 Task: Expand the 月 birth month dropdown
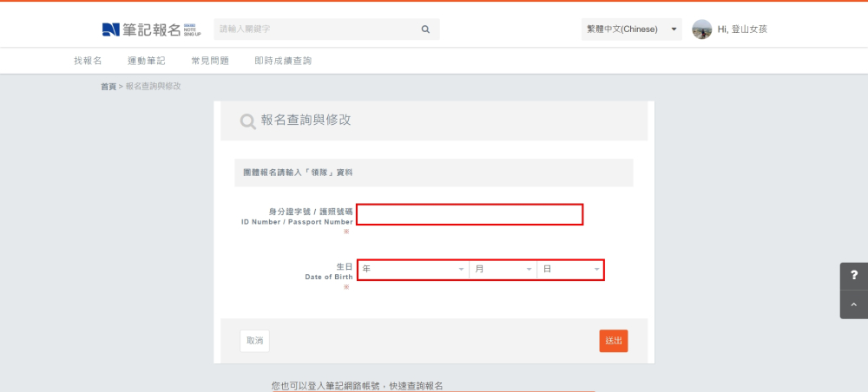pyautogui.click(x=503, y=270)
